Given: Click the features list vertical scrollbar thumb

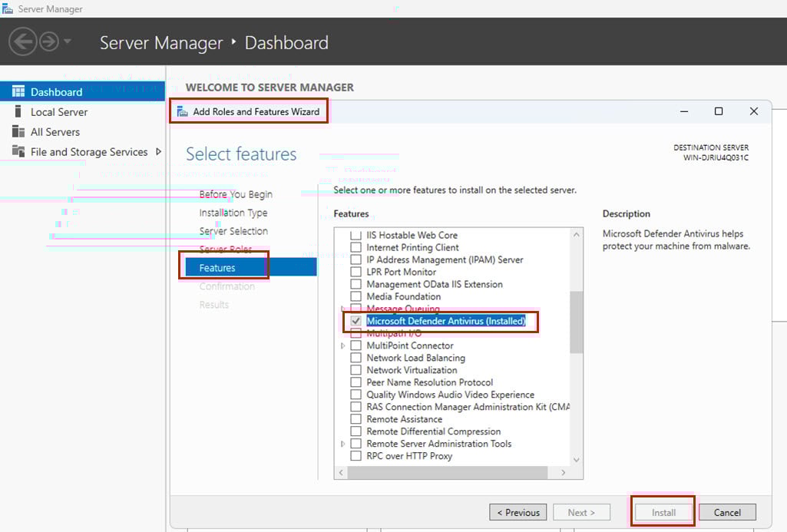Looking at the screenshot, I should 576,322.
